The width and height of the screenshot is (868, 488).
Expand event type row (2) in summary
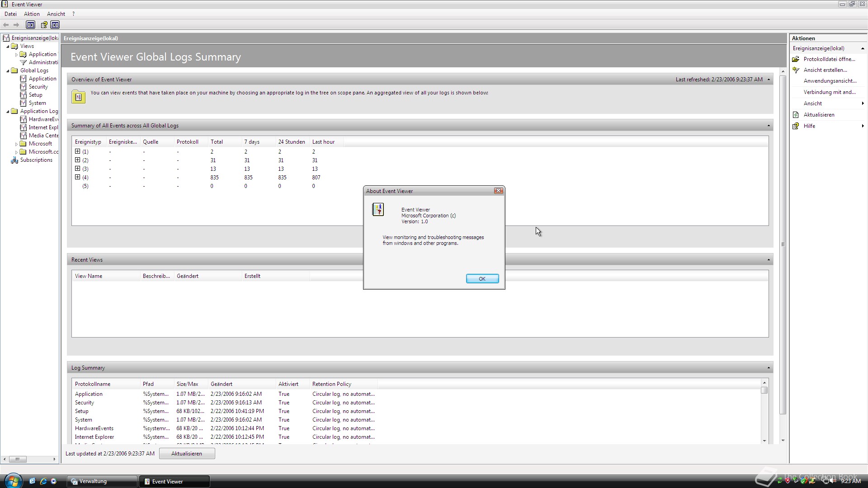click(77, 160)
